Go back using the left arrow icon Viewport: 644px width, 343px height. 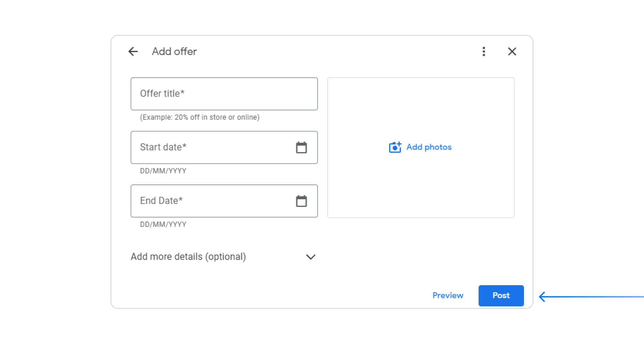pyautogui.click(x=133, y=51)
